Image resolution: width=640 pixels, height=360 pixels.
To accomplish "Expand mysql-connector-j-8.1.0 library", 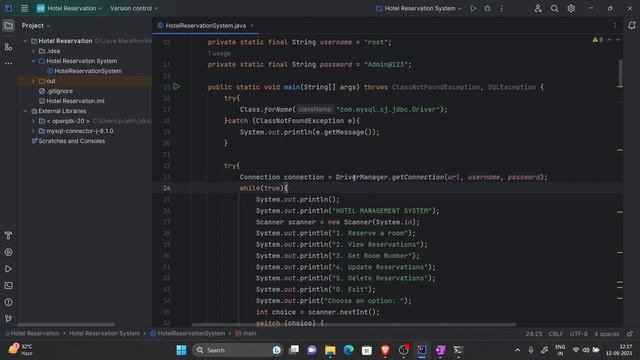I will [x=33, y=131].
